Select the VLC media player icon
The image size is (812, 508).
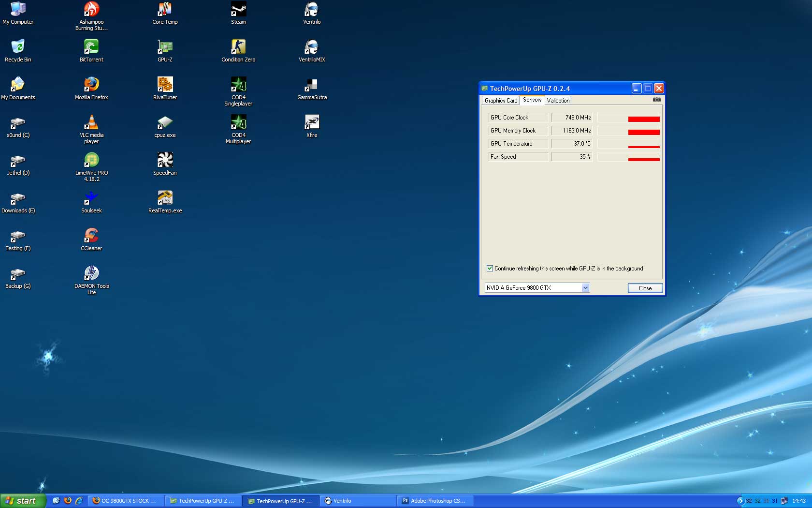point(91,129)
